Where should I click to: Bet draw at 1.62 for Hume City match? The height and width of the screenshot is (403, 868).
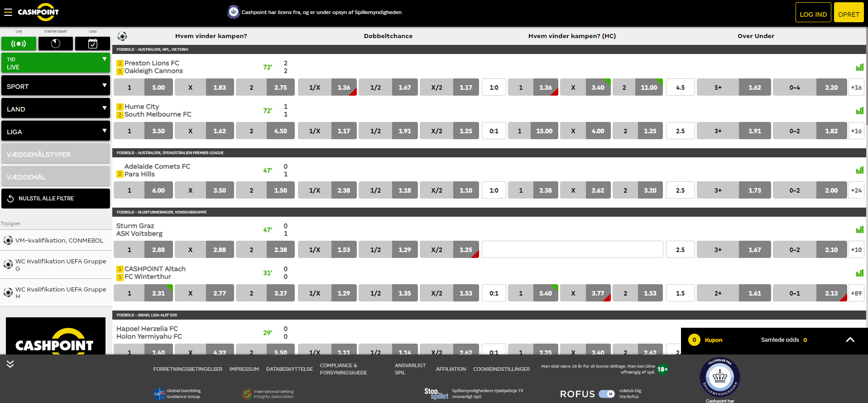coord(204,131)
